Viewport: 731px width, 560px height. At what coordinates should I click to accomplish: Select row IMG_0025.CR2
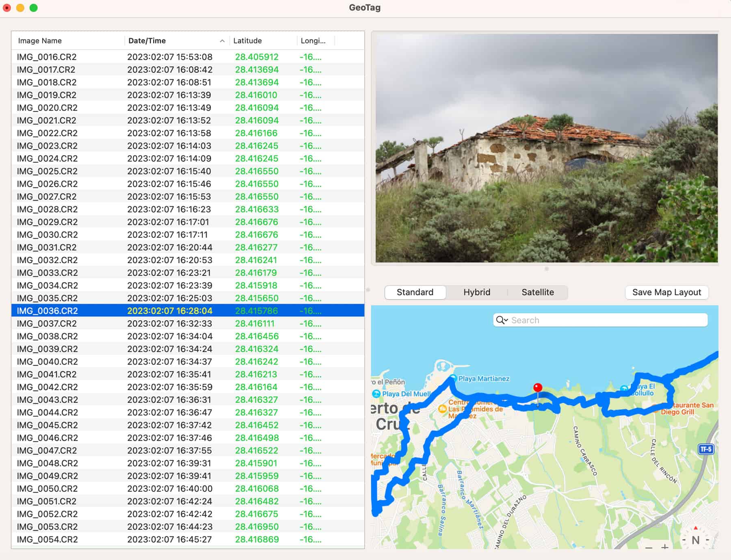(x=188, y=171)
